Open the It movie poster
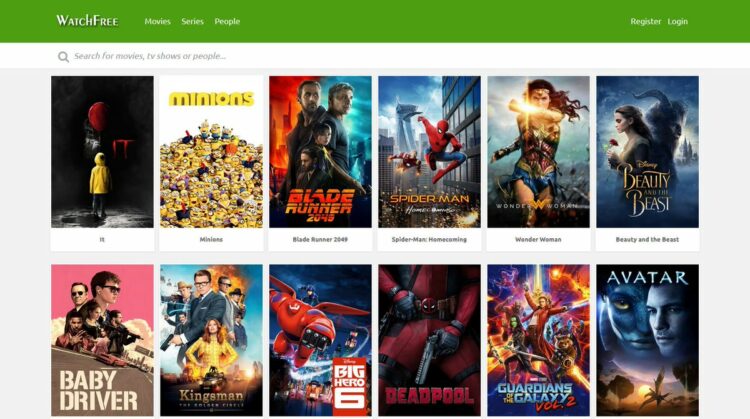The height and width of the screenshot is (419, 750). tap(102, 152)
